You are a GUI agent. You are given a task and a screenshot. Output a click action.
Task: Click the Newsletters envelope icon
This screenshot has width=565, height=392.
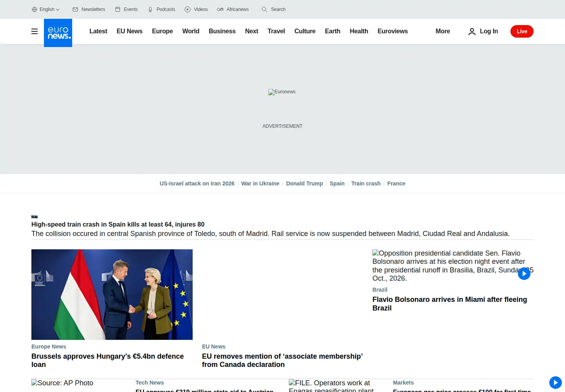coord(75,9)
